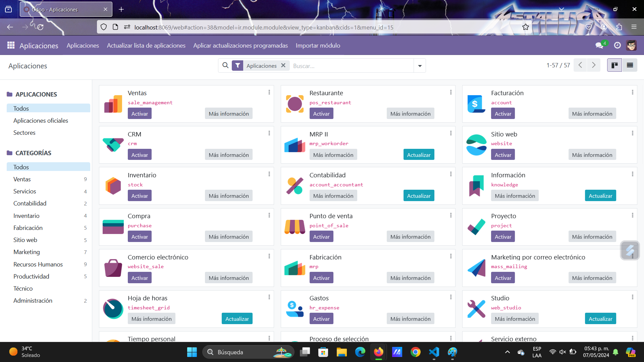
Task: Click the Hoja de horas timer icon
Action: (x=113, y=309)
